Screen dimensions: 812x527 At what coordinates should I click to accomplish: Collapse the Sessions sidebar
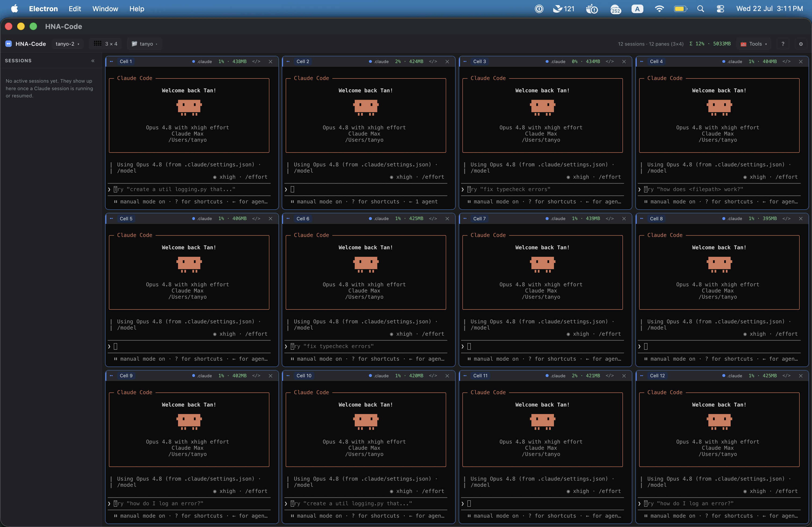(x=93, y=61)
